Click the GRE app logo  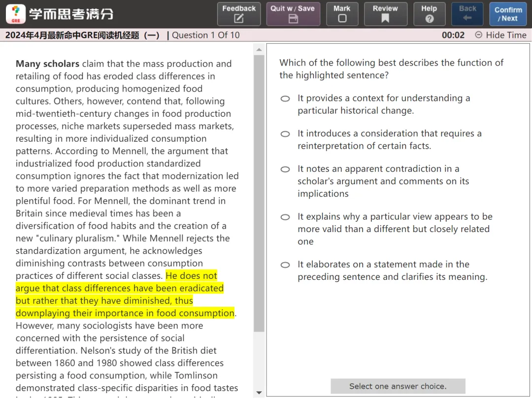pyautogui.click(x=16, y=14)
